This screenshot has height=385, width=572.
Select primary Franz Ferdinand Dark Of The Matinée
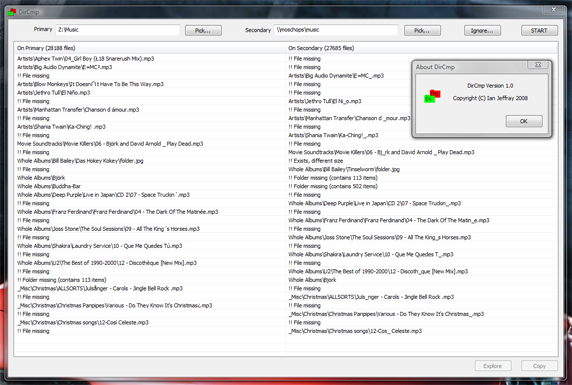click(117, 212)
